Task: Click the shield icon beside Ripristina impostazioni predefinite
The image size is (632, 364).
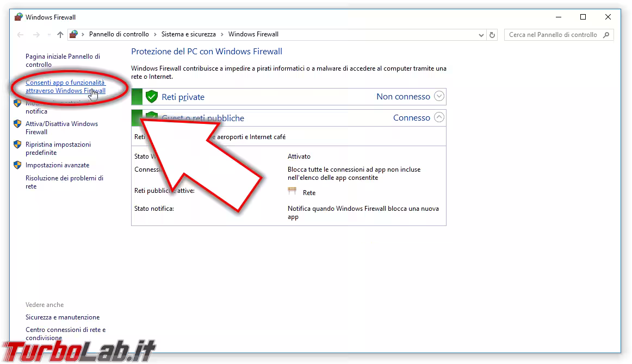Action: [x=17, y=145]
